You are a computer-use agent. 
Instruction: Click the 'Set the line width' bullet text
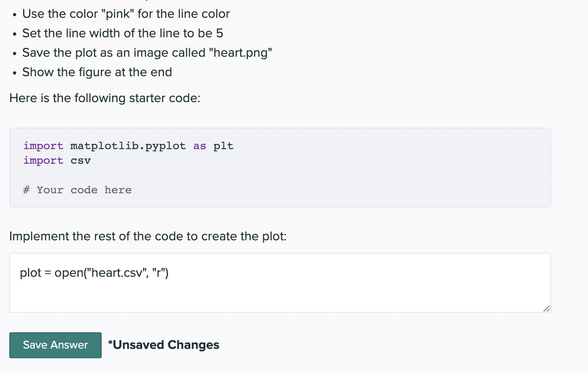(123, 33)
